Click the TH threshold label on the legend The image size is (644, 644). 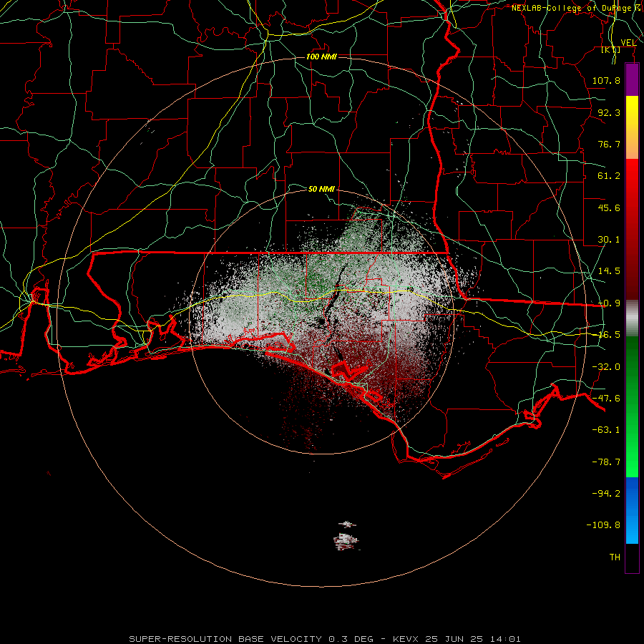tap(615, 557)
